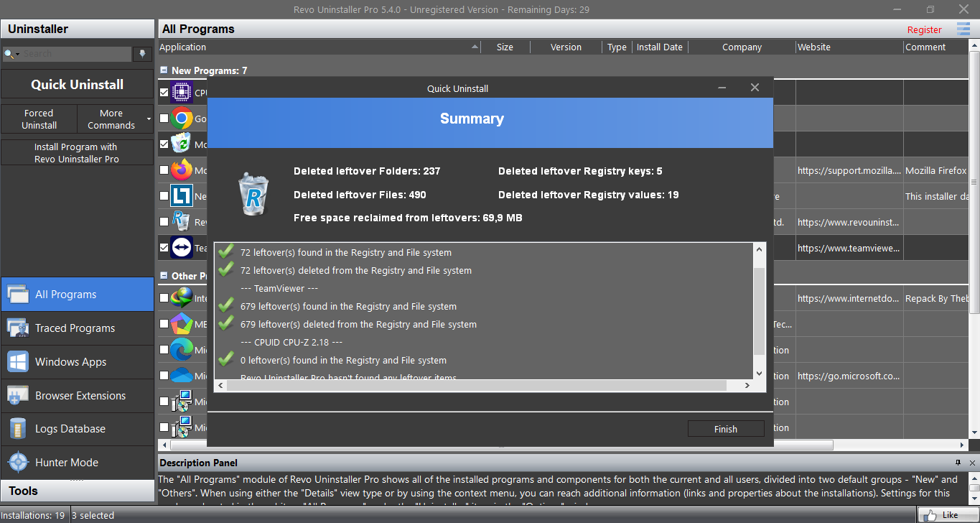
Task: Click the Finish button
Action: pyautogui.click(x=725, y=429)
